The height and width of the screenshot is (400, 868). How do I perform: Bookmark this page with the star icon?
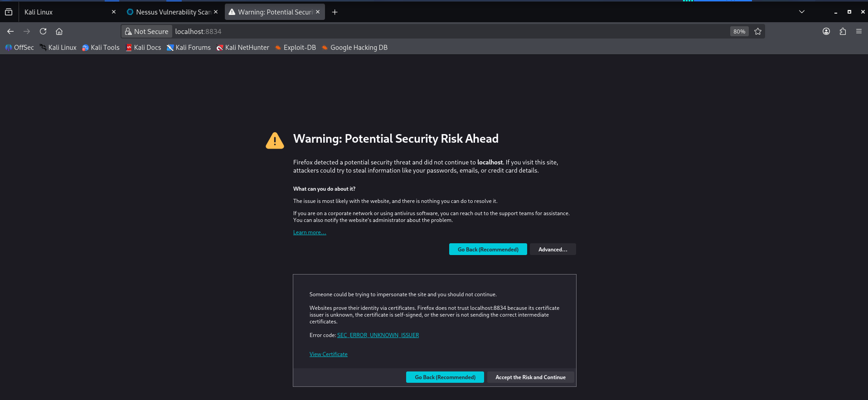[757, 31]
